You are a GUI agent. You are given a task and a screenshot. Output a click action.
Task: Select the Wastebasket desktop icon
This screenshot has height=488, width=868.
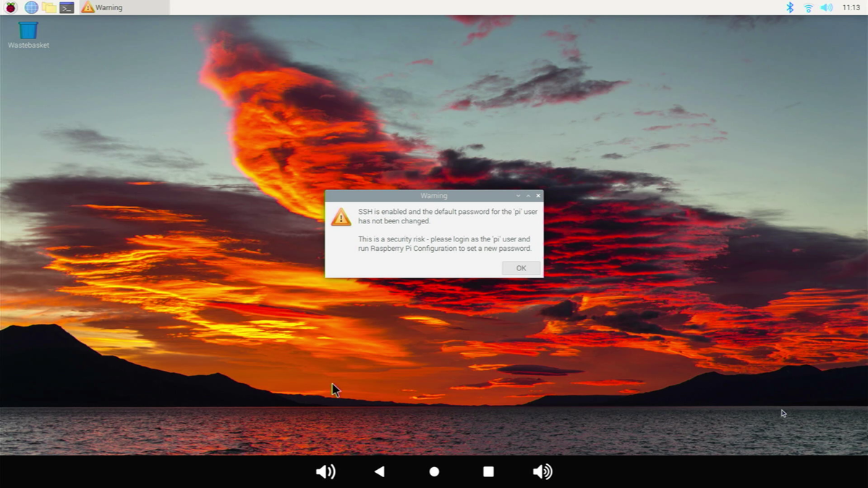[x=28, y=35]
